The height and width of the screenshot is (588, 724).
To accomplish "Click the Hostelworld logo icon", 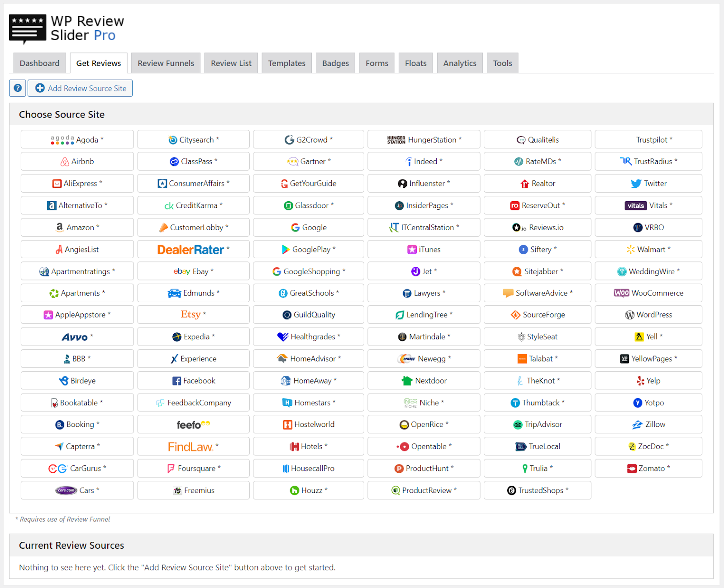I will (288, 425).
